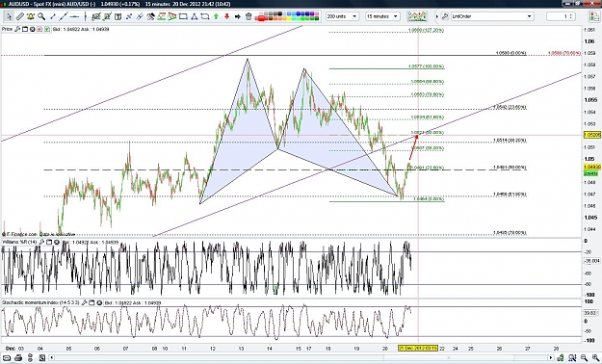Expand the order toolbar arrow beside wrench
The image size is (602, 364).
tap(437, 16)
